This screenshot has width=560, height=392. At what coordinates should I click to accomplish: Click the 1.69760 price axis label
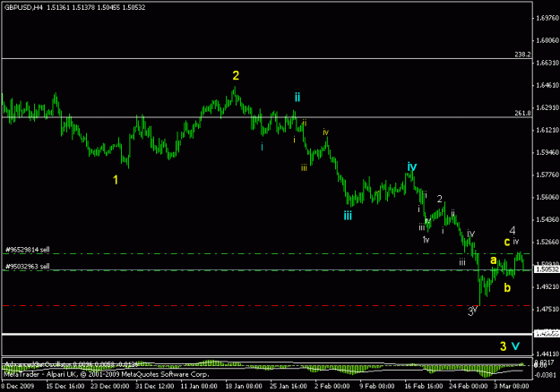(547, 18)
